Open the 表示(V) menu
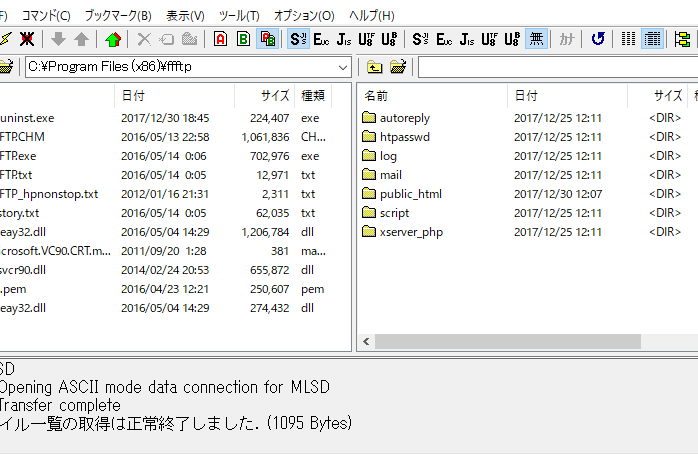This screenshot has width=698, height=455. point(185,15)
